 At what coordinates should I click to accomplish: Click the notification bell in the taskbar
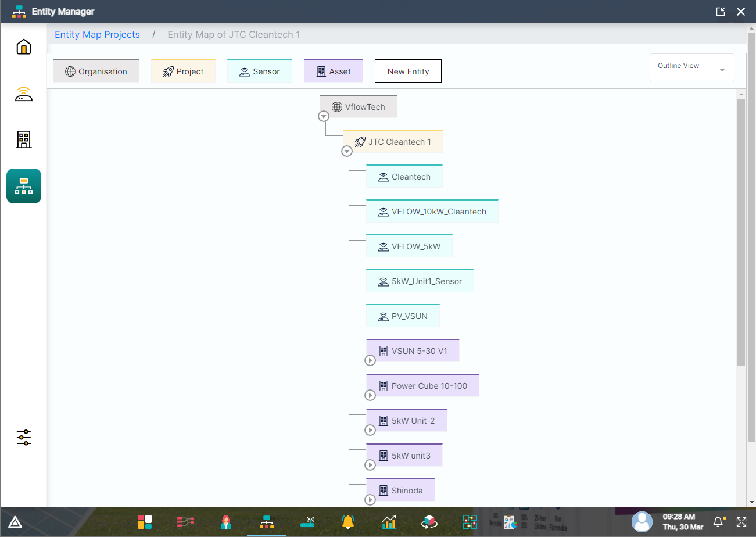pos(719,522)
